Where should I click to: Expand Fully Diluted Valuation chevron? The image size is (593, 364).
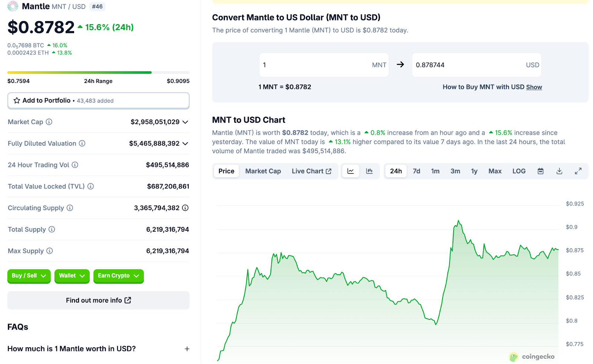click(x=185, y=143)
